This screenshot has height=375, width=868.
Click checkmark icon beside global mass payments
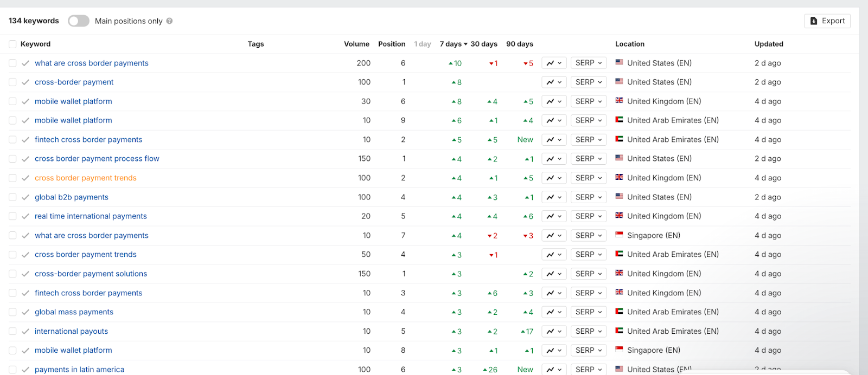click(x=25, y=312)
